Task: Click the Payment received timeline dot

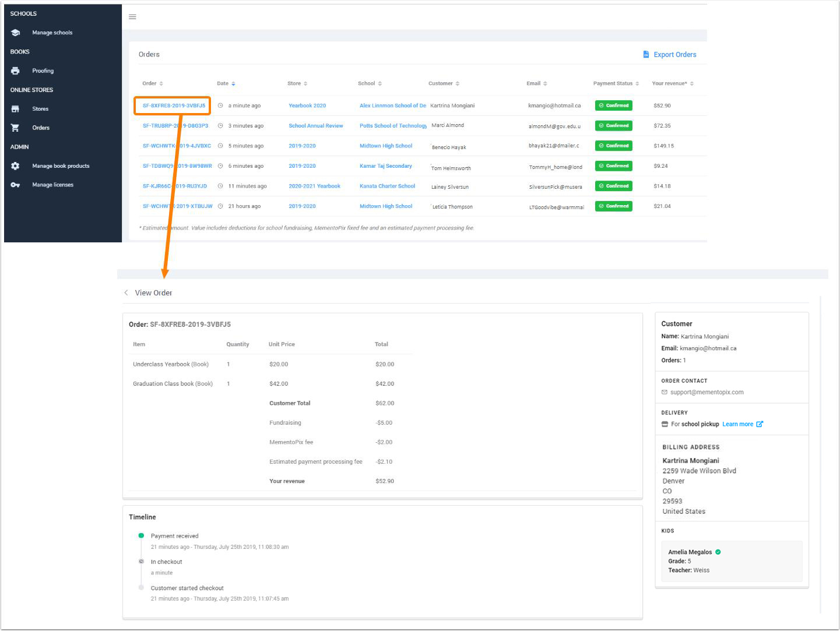Action: pyautogui.click(x=141, y=535)
